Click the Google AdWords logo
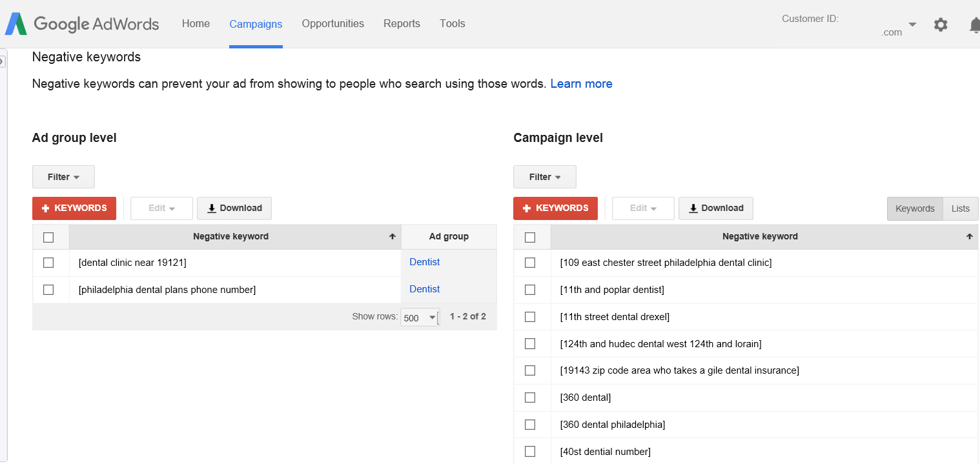The image size is (980, 464). pyautogui.click(x=82, y=24)
